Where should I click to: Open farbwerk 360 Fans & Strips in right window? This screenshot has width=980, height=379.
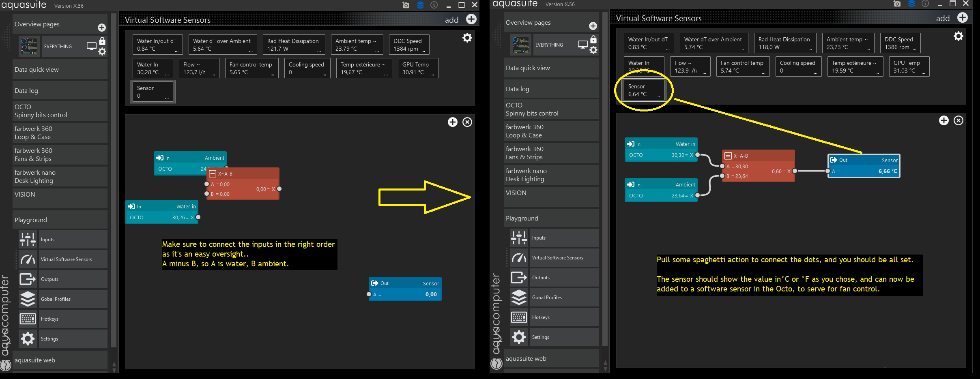point(551,153)
